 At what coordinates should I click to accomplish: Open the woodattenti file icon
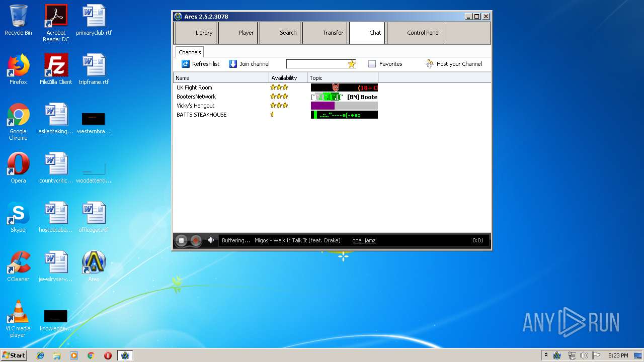(94, 172)
